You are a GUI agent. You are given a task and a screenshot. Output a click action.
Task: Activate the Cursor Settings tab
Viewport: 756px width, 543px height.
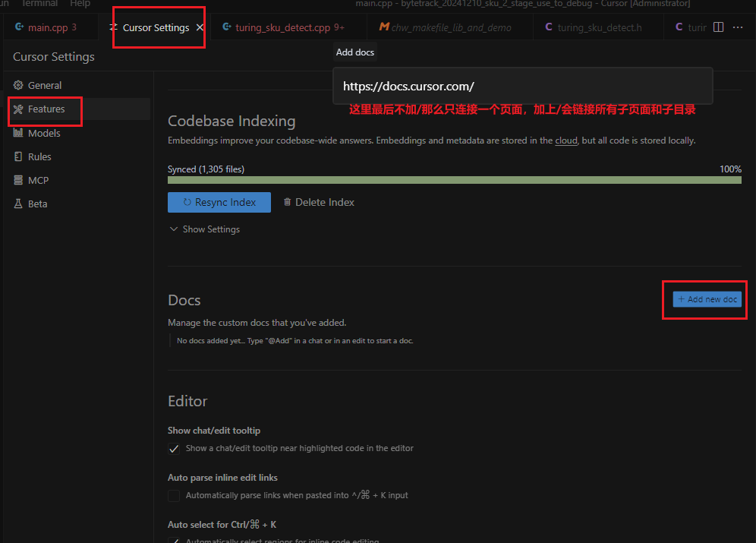[156, 27]
